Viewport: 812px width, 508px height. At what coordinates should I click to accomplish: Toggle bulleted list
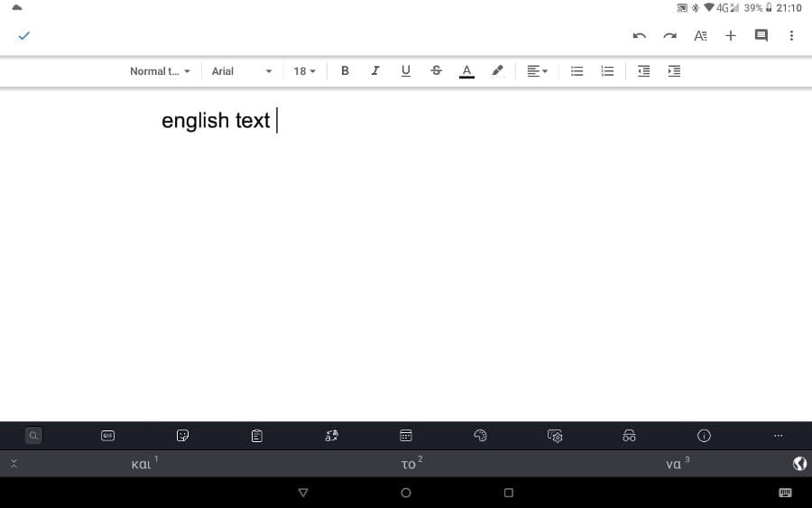point(577,71)
